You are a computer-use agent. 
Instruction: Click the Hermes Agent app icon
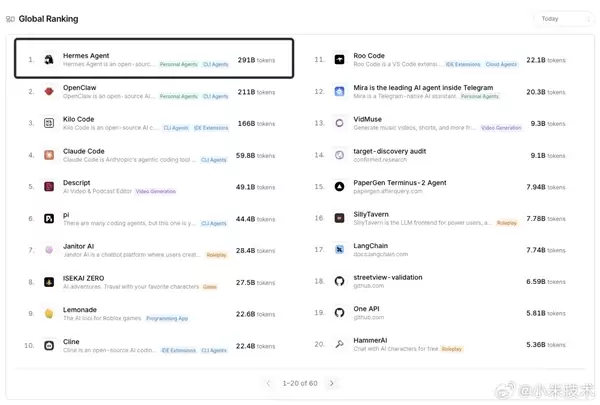49,59
